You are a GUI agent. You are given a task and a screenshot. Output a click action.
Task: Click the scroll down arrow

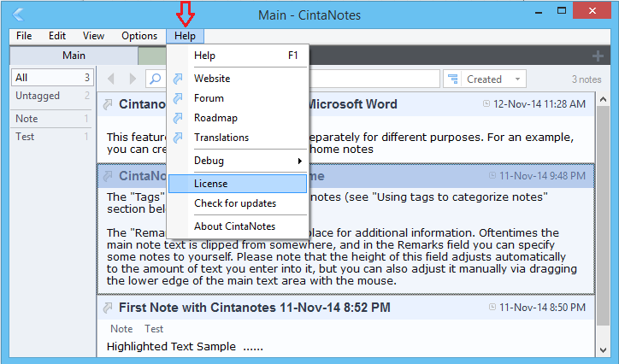coord(603,349)
